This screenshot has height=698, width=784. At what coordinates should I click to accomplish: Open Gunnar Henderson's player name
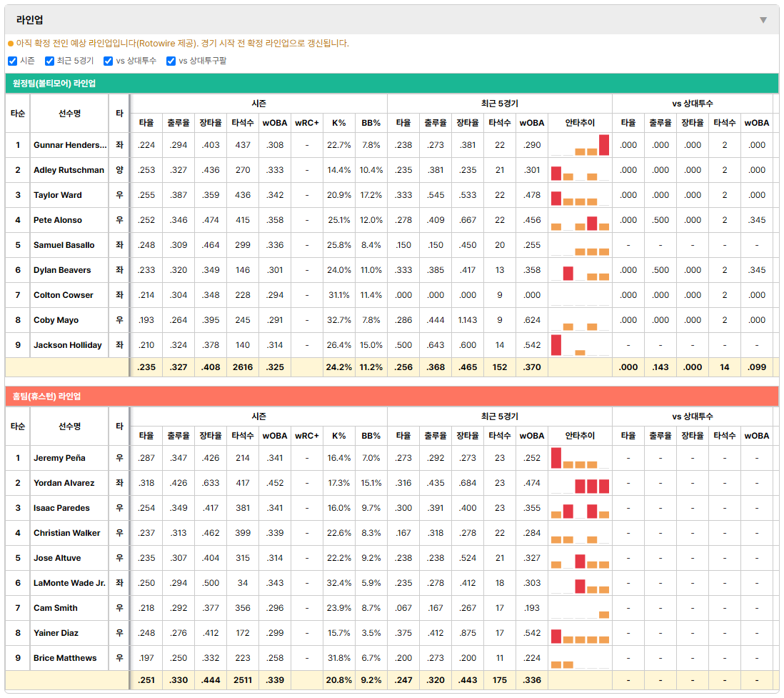(x=70, y=145)
